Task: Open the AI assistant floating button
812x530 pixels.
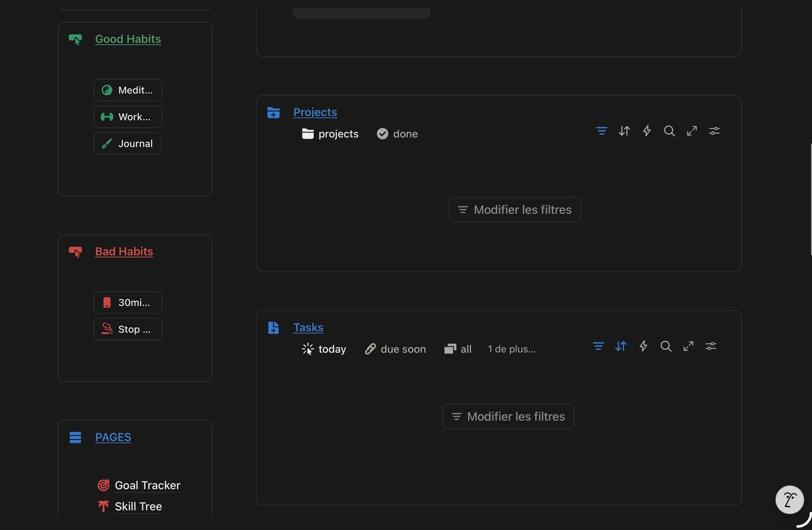Action: [x=789, y=499]
